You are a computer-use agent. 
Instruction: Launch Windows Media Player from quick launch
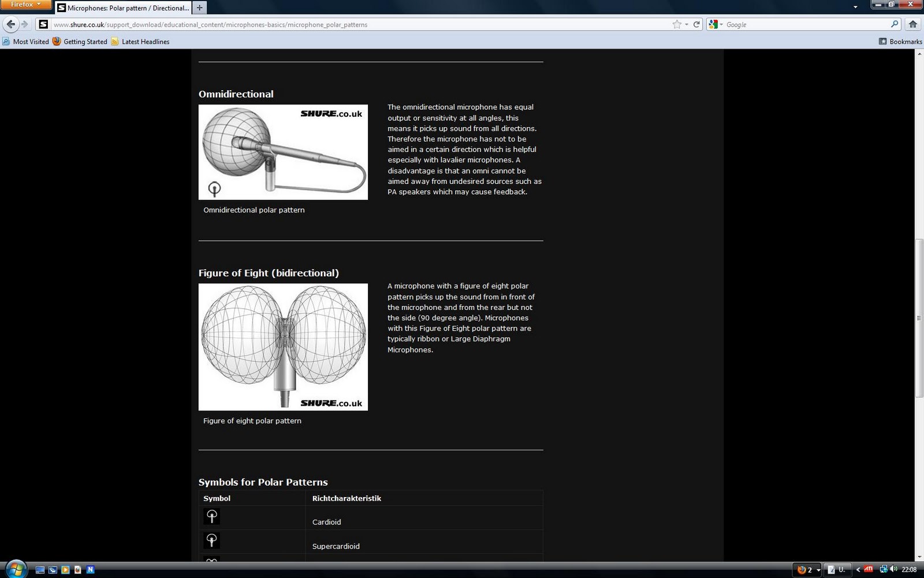(x=65, y=570)
